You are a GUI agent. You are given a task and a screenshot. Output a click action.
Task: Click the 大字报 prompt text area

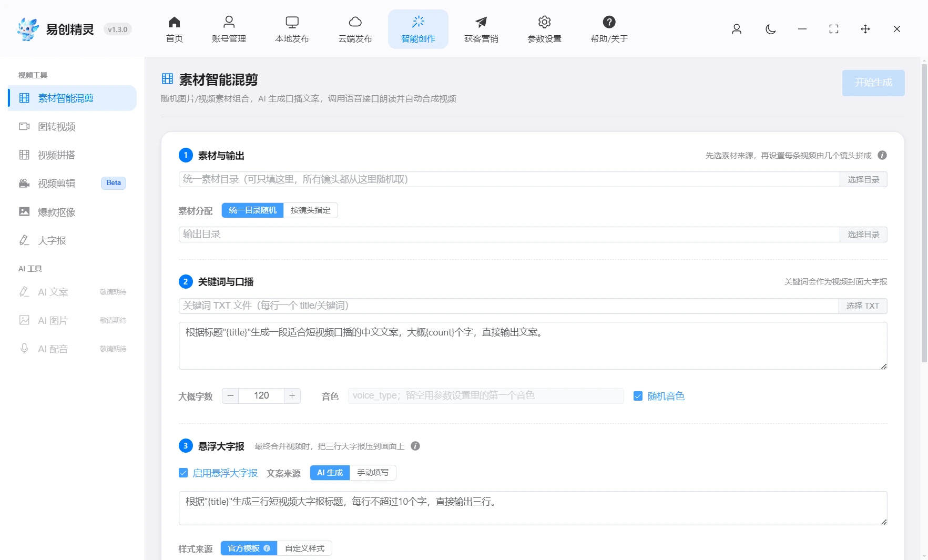[533, 508]
